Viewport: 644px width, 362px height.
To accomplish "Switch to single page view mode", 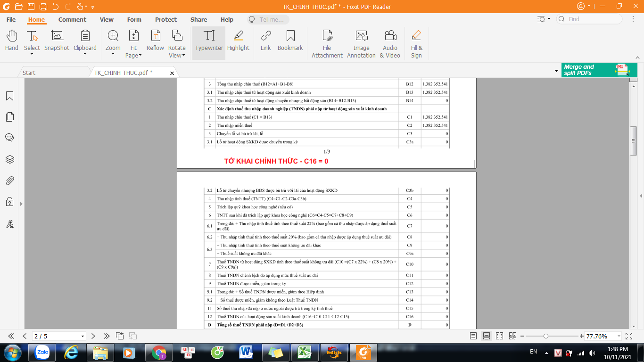I will 473,336.
